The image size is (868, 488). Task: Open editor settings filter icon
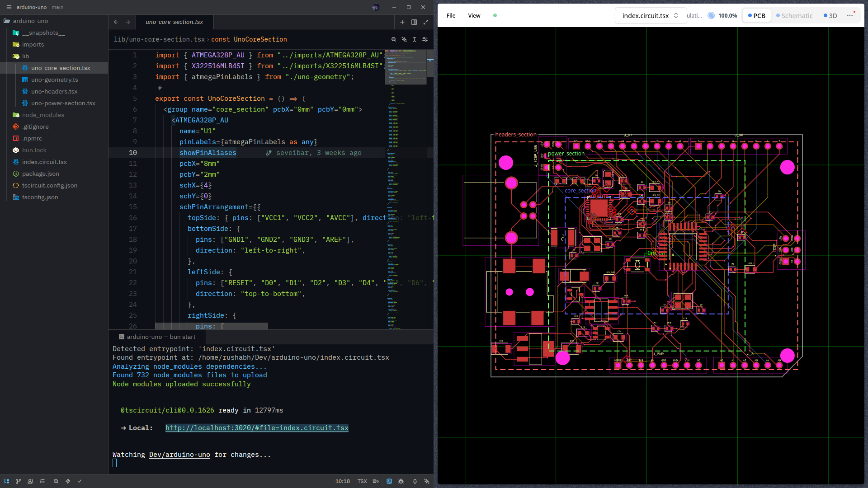pyautogui.click(x=425, y=39)
